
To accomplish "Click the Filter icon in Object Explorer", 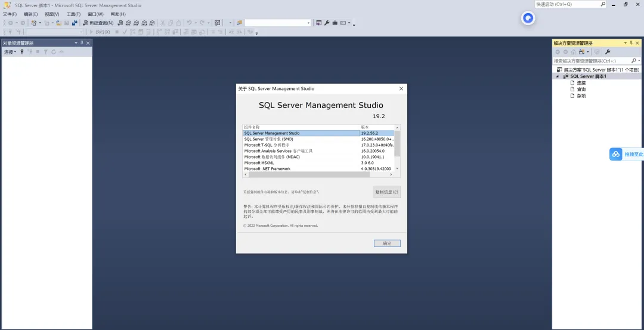I will coord(45,52).
